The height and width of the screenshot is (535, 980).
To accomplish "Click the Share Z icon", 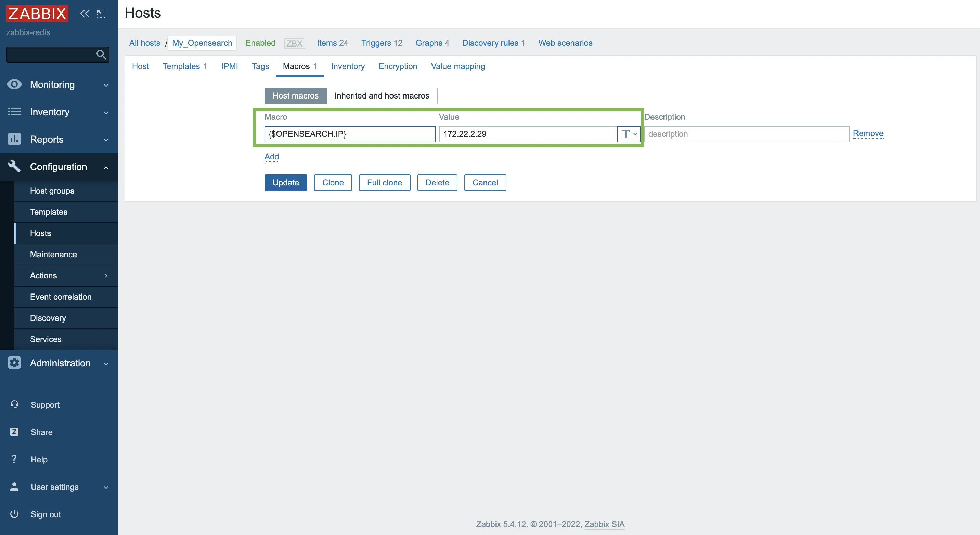I will pyautogui.click(x=14, y=432).
